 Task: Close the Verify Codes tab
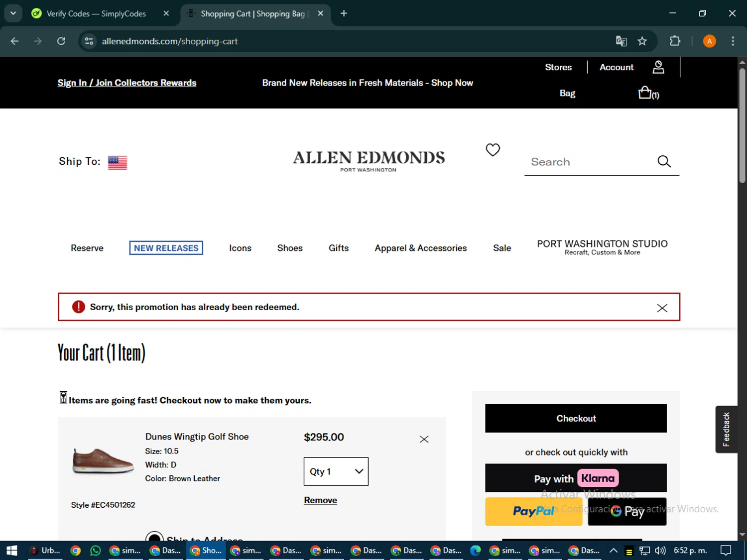tap(166, 13)
